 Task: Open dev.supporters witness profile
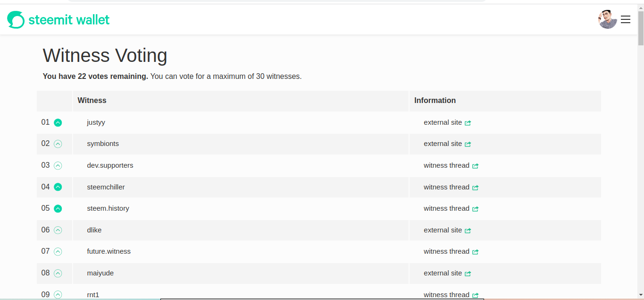[110, 165]
